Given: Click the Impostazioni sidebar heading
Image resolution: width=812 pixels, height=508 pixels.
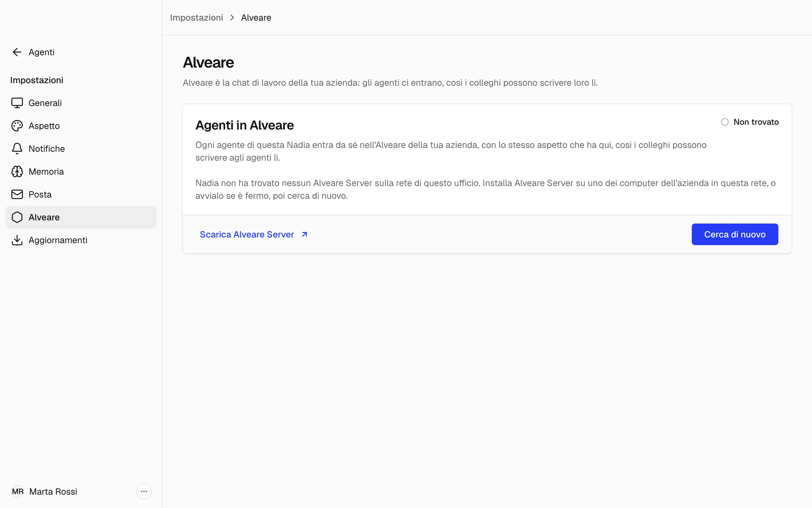Looking at the screenshot, I should point(36,80).
